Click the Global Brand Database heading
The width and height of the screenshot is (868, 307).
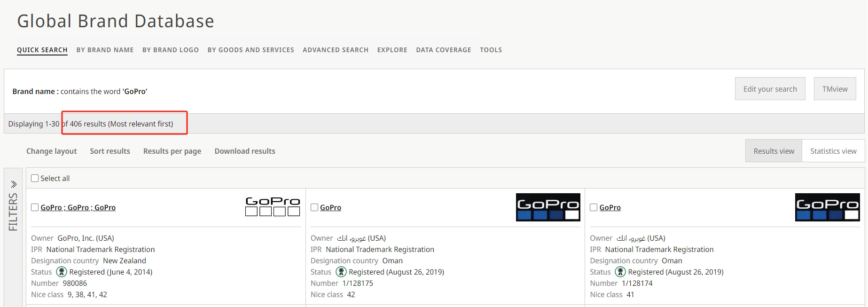pos(116,21)
